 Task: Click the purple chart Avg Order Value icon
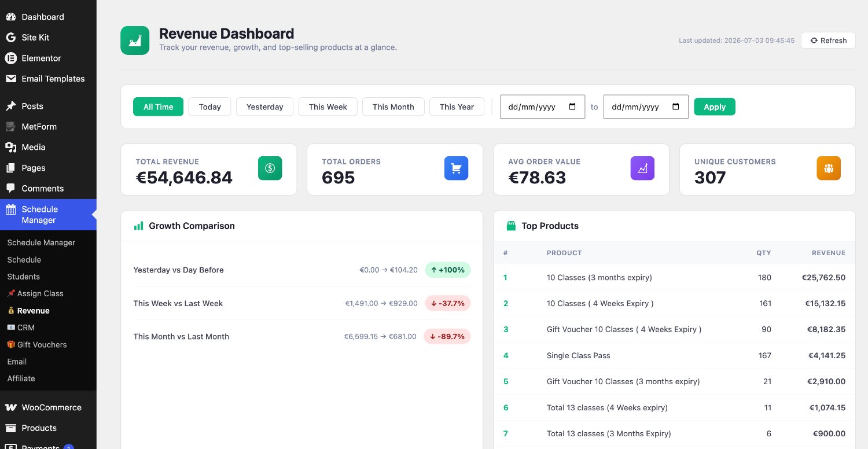(x=642, y=168)
